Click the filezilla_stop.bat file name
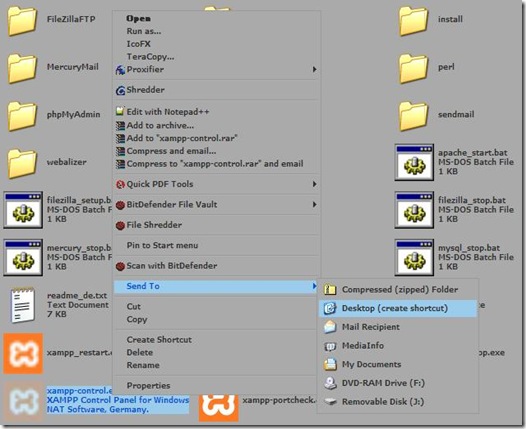This screenshot has height=429, width=526. pos(472,201)
